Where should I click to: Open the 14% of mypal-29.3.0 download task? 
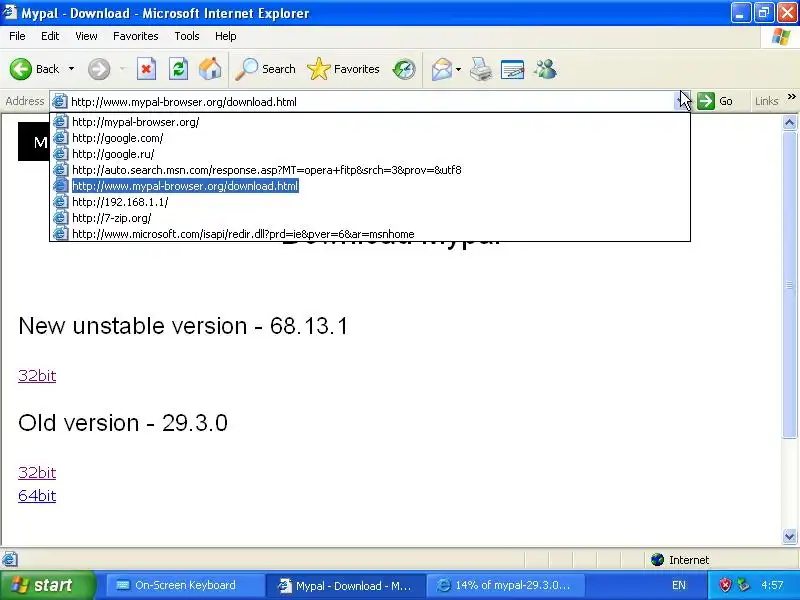[505, 585]
